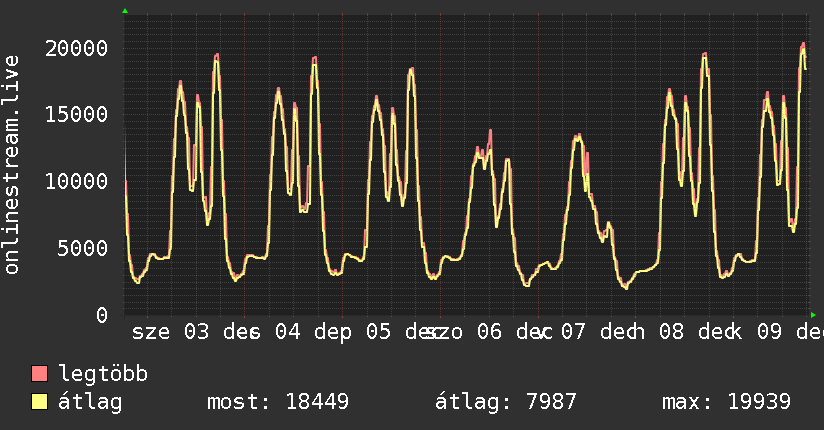
Task: Click the pink legtöbb legend swatch
Action: (39, 373)
